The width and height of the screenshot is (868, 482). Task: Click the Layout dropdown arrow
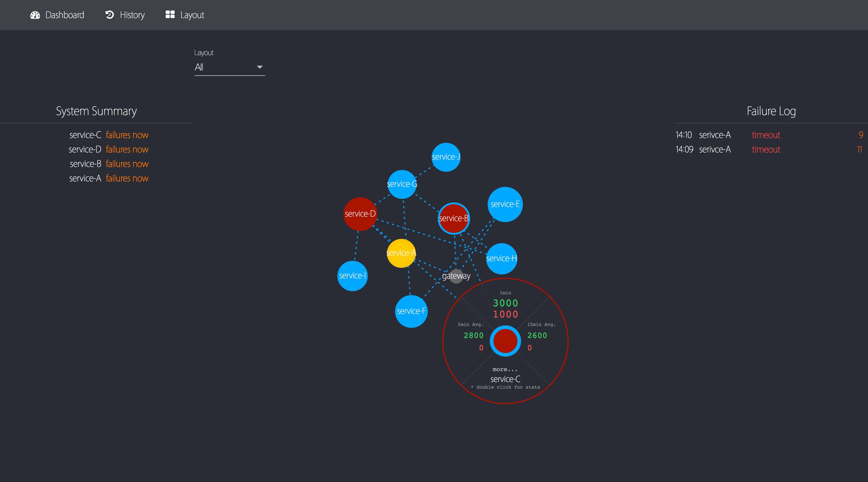coord(259,67)
